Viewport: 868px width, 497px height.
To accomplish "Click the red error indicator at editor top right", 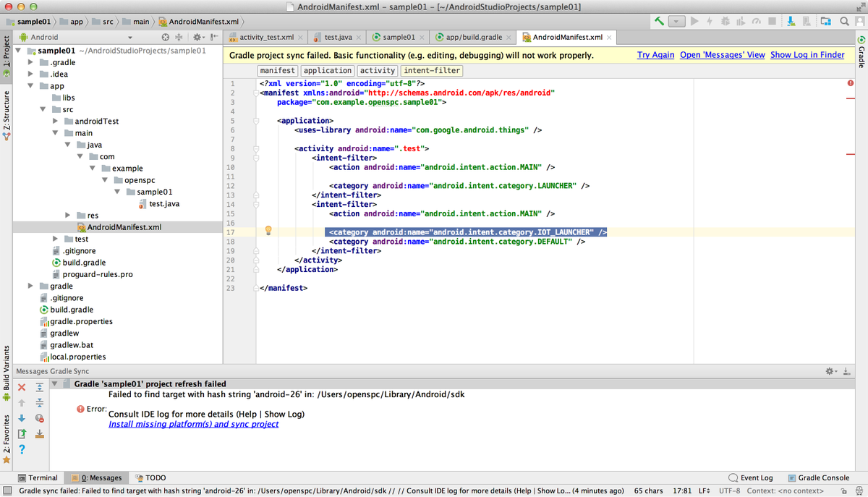I will coord(850,83).
